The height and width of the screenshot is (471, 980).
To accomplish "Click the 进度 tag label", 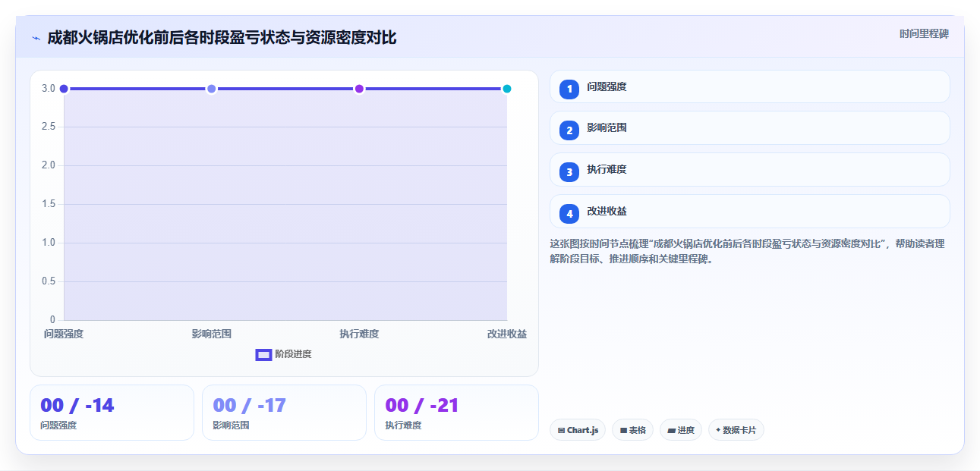I will [685, 430].
